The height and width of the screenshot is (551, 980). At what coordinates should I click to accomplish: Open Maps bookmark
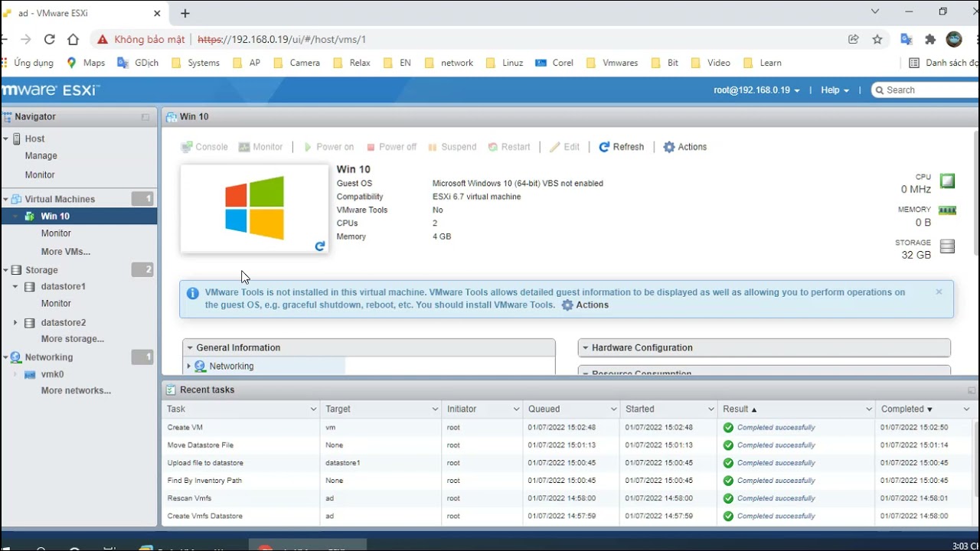point(86,63)
